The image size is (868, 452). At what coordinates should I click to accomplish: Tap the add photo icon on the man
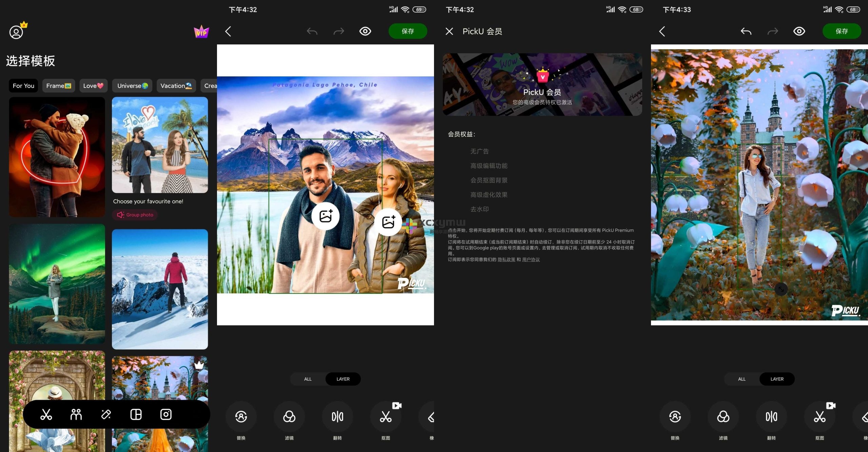click(x=325, y=216)
